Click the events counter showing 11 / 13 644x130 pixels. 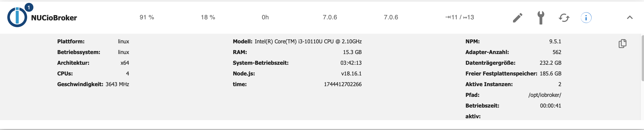coord(460,17)
